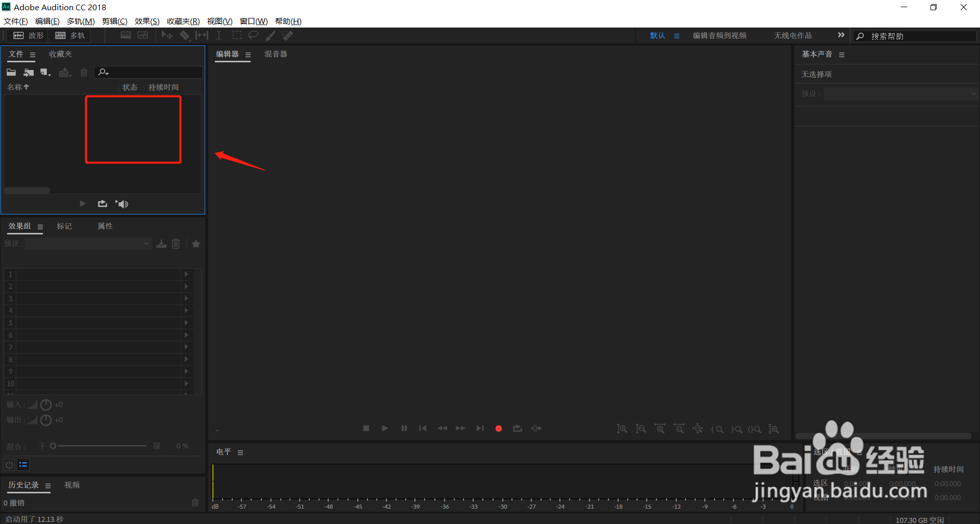Open the History (历史记录) panel menu
Screen dimensions: 980x524
click(x=48, y=486)
